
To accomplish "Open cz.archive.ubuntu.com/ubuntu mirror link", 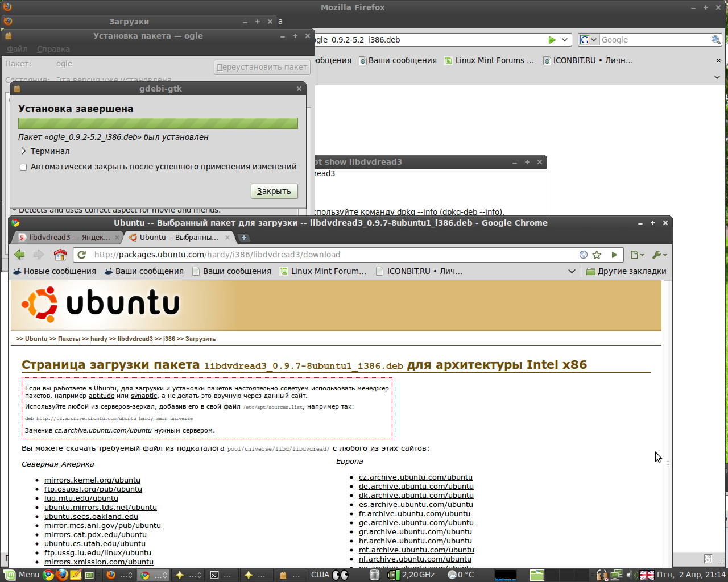I will (416, 477).
